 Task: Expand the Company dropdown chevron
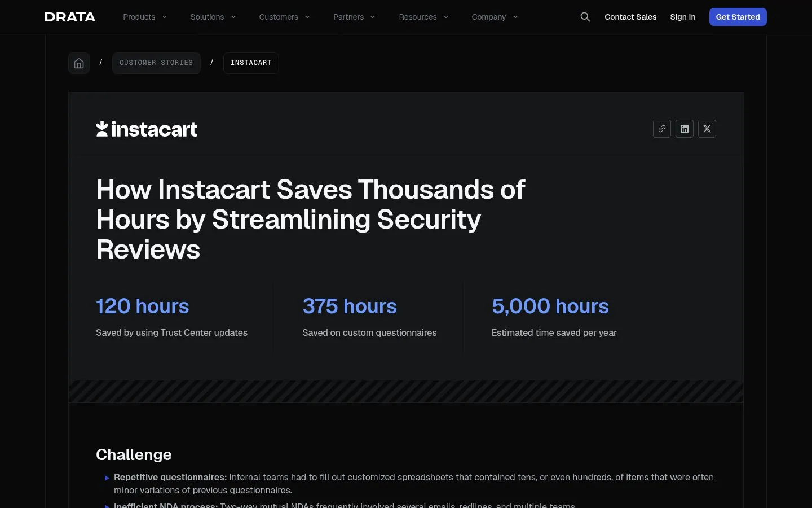(x=515, y=17)
